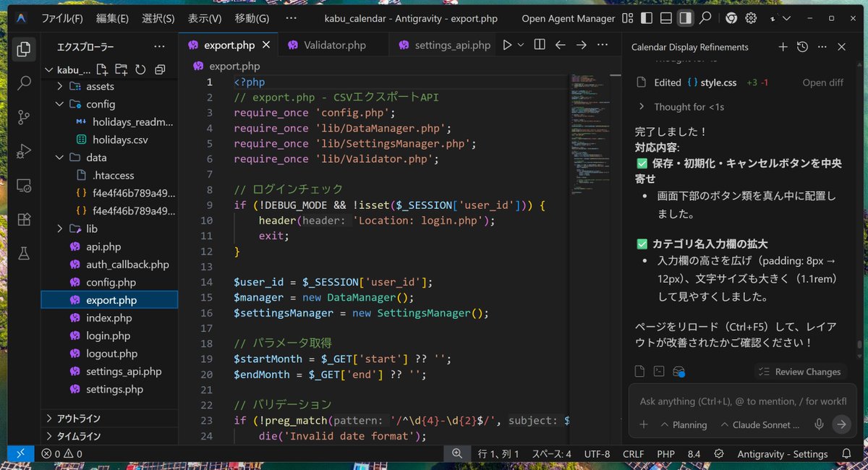
Task: Run the current PHP file
Action: tap(507, 45)
